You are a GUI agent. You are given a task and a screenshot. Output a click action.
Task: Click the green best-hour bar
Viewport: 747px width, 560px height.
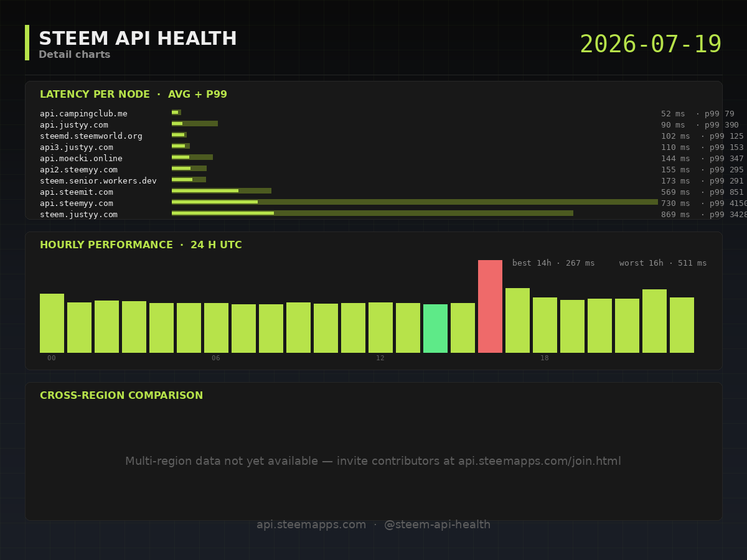pos(435,329)
